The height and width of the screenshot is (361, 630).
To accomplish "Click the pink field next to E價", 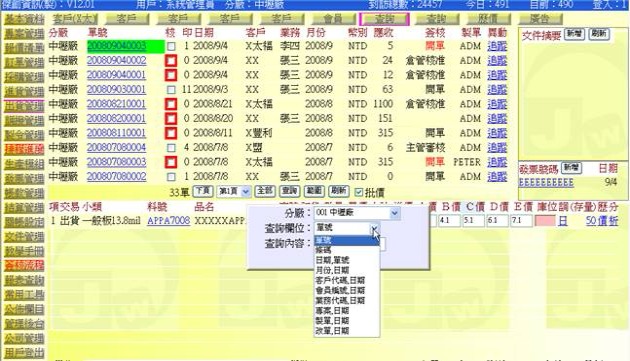I will coord(545,221).
